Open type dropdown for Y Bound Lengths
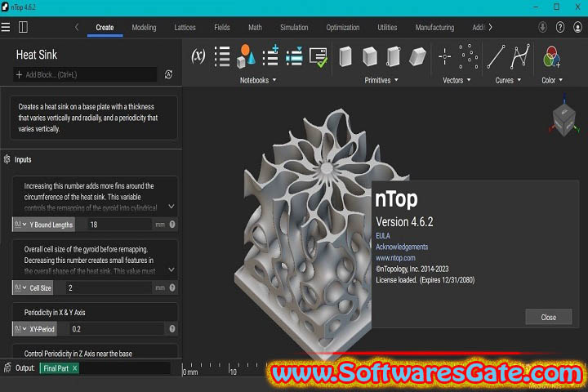Viewport: 588px width, 392px height. coord(20,225)
